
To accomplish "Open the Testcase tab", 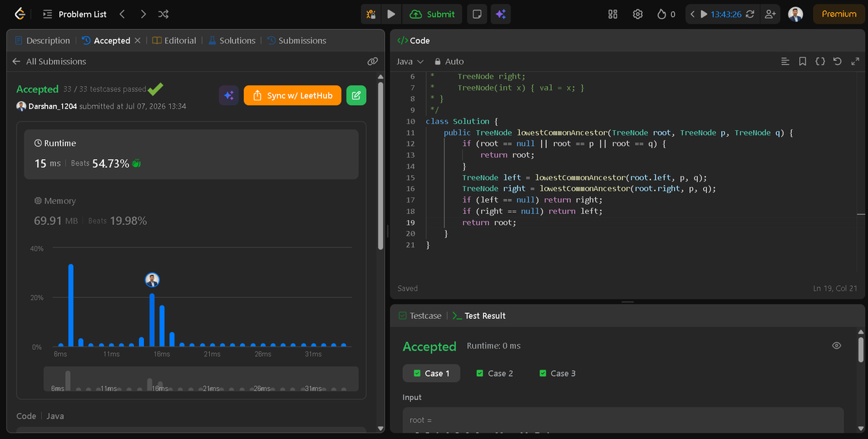I will (x=421, y=315).
